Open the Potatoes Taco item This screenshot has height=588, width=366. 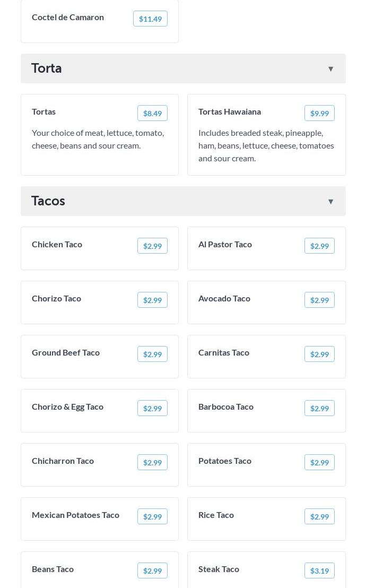225,461
